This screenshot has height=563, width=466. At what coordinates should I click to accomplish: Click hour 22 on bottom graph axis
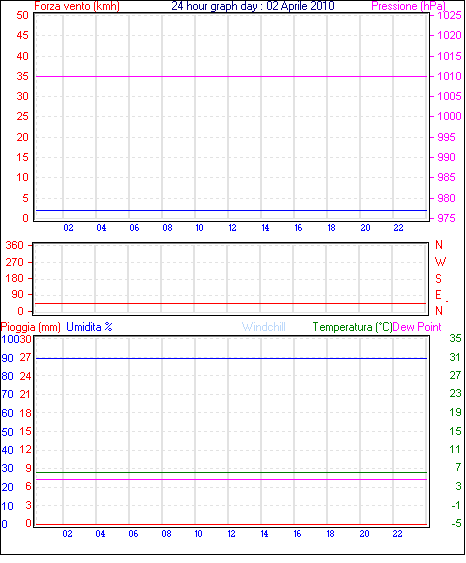pyautogui.click(x=397, y=534)
